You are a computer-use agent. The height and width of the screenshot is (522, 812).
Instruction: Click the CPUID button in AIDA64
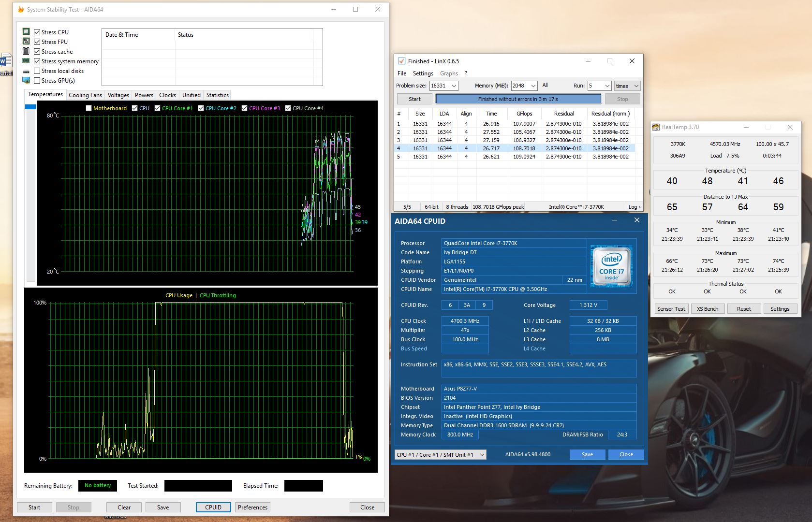point(213,507)
